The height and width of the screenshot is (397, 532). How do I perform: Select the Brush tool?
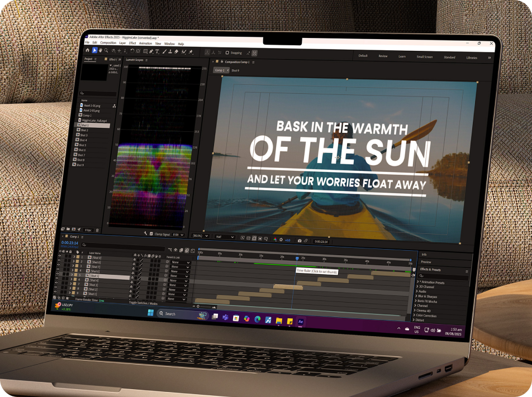164,51
